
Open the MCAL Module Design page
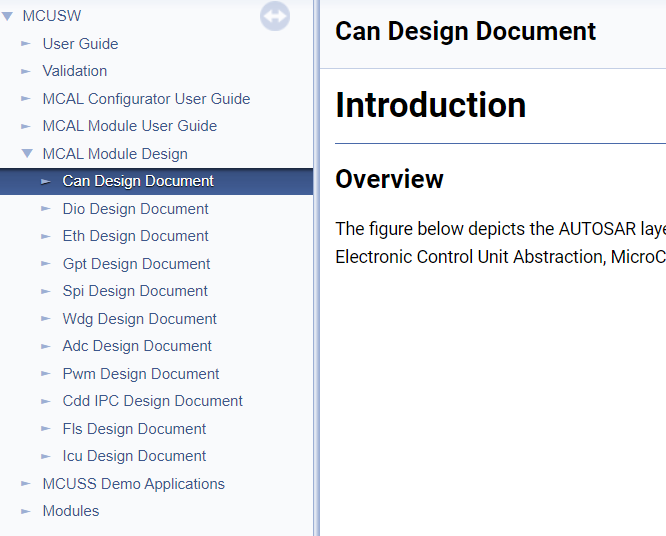[115, 154]
